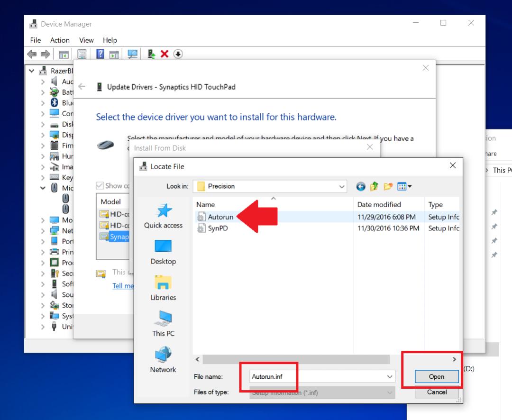Click the Open button
This screenshot has width=512, height=420.
[x=437, y=376]
